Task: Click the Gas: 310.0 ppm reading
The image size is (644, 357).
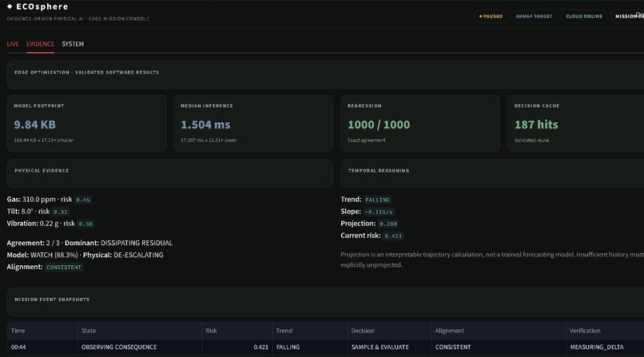Action: point(31,200)
